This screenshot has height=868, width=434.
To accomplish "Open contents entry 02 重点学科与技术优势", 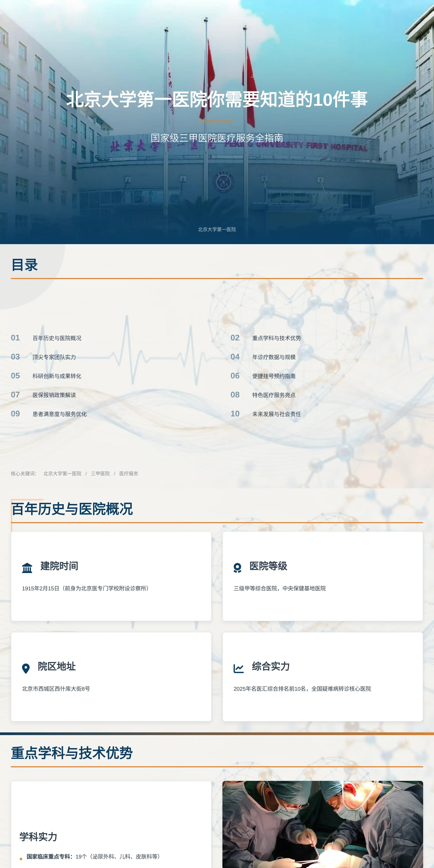I will [x=276, y=338].
